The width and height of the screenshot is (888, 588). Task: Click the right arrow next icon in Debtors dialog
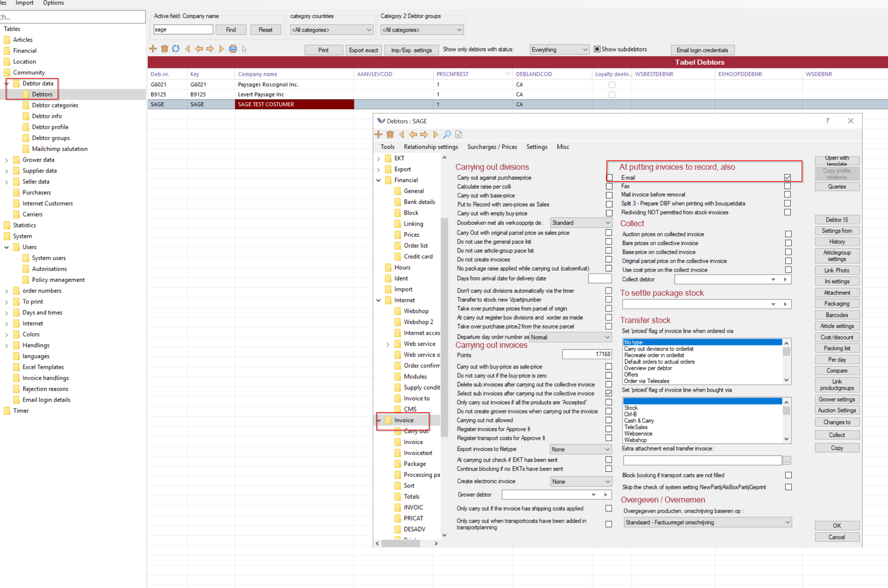(x=424, y=134)
